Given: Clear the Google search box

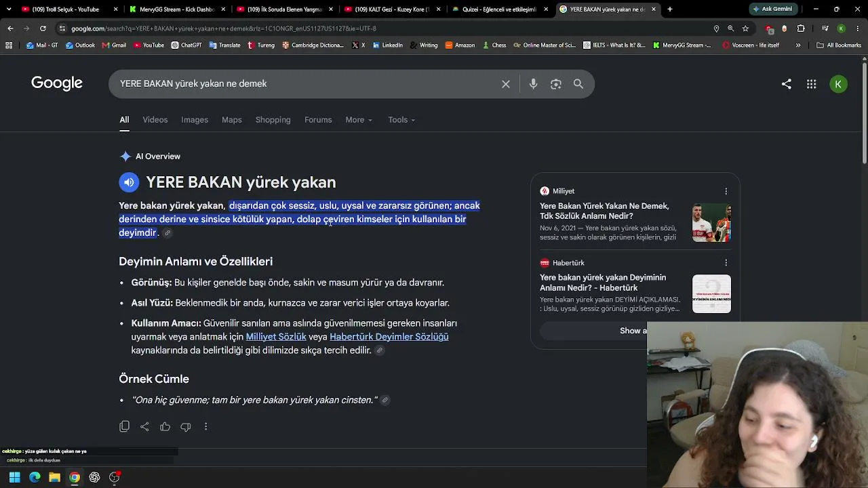Looking at the screenshot, I should 506,84.
